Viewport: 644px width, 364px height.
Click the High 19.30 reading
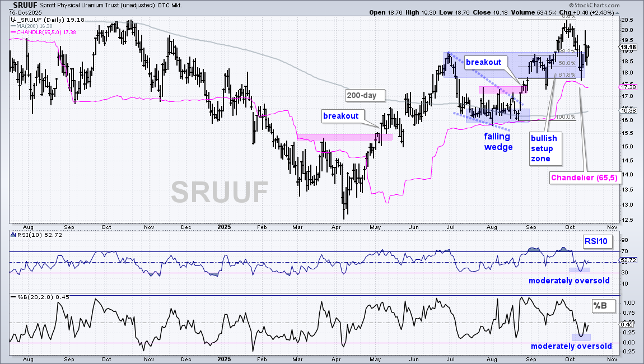421,13
